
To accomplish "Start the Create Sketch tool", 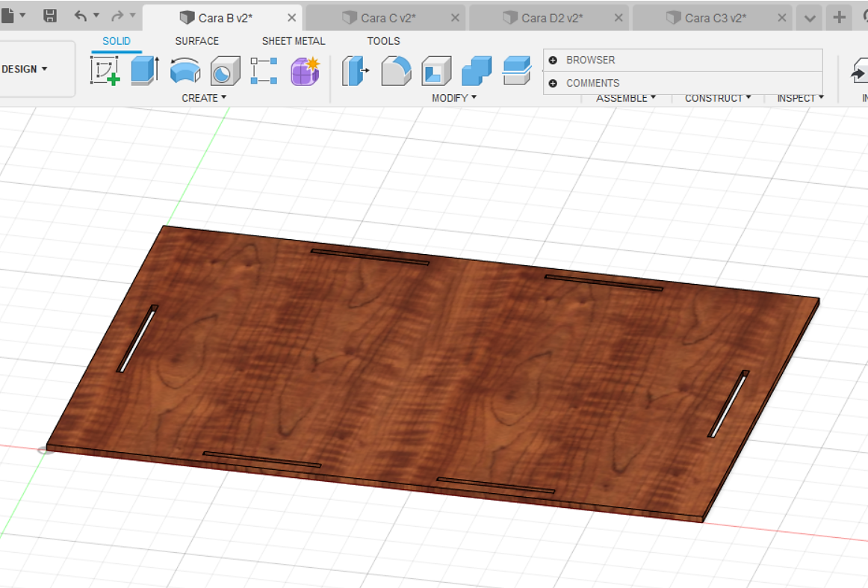I will [x=105, y=70].
